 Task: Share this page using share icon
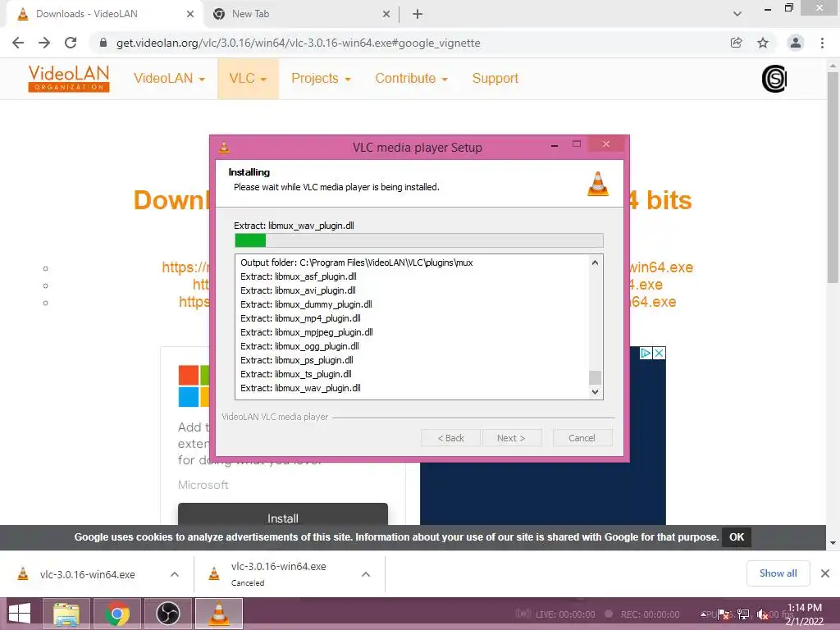[736, 43]
